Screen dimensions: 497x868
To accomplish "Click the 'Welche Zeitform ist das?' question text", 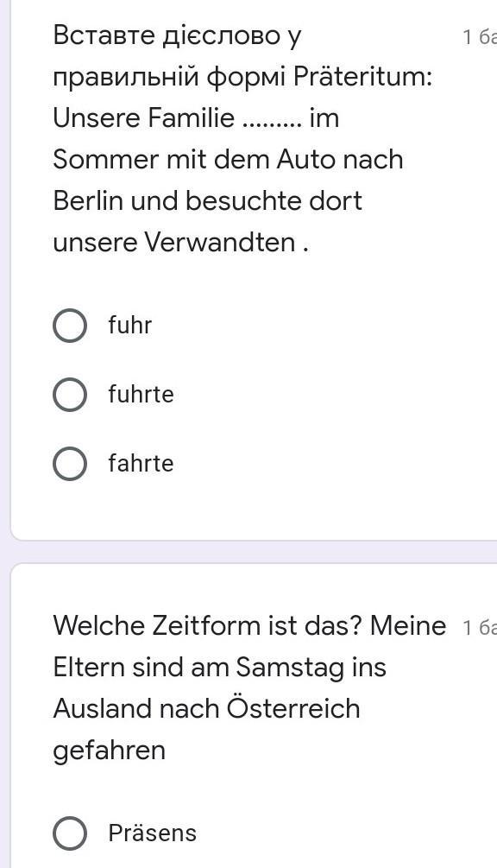I will point(208,625).
